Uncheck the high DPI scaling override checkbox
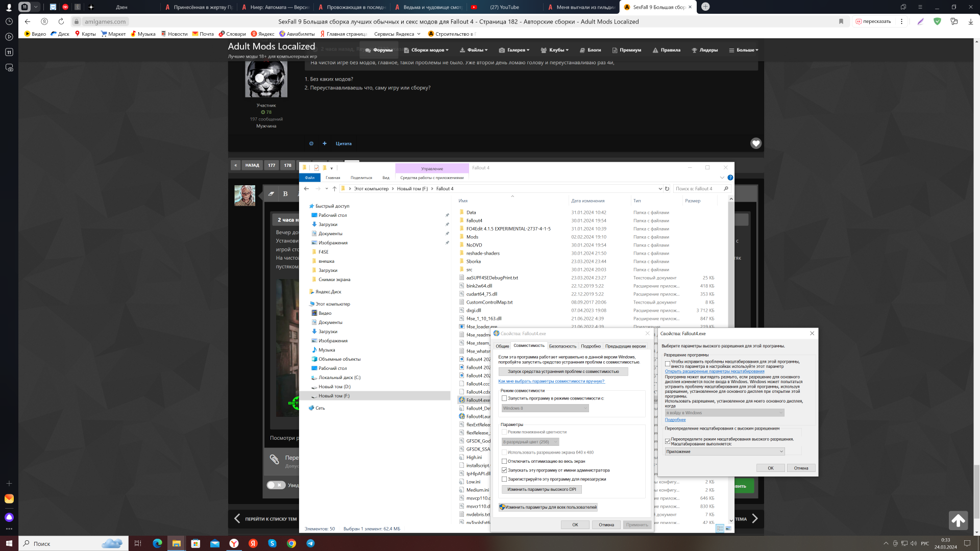 (668, 441)
